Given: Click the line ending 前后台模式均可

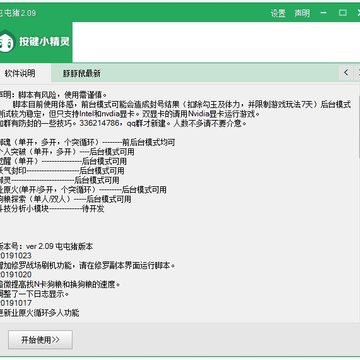Looking at the screenshot, I should coord(87,143).
